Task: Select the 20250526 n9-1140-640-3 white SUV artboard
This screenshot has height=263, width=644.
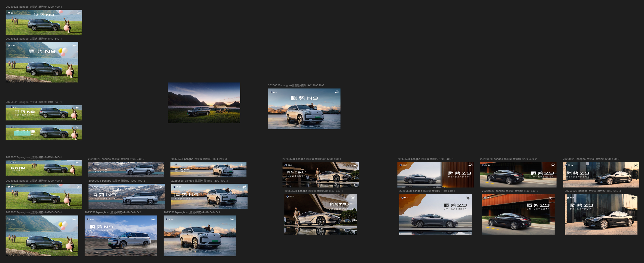Action: coord(304,109)
